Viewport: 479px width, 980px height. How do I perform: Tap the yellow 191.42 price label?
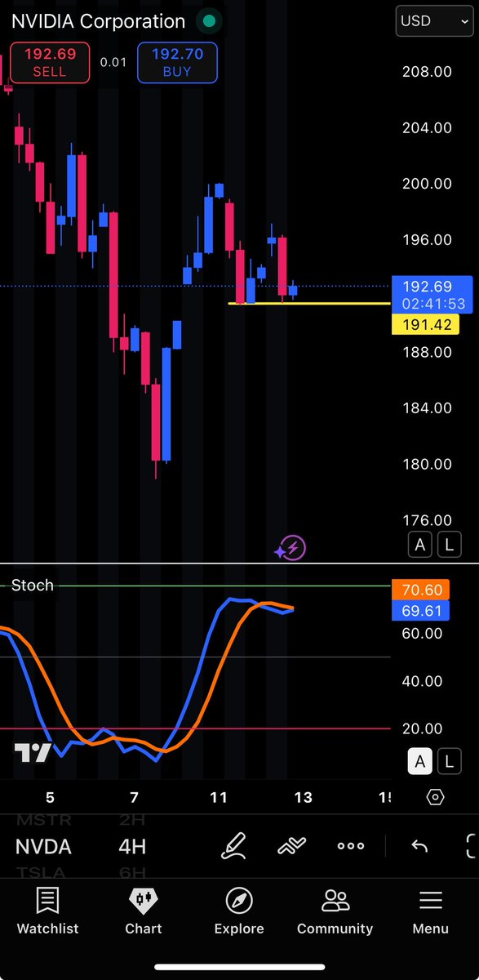(426, 324)
